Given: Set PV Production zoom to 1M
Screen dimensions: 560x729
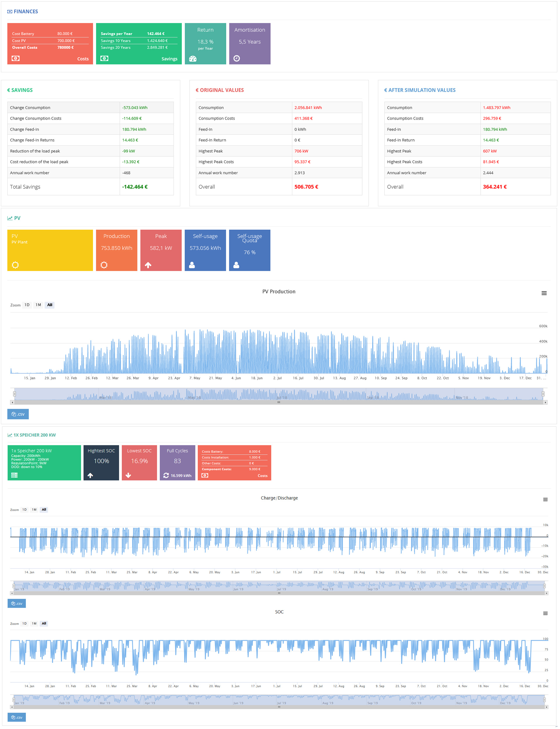Looking at the screenshot, I should point(38,305).
